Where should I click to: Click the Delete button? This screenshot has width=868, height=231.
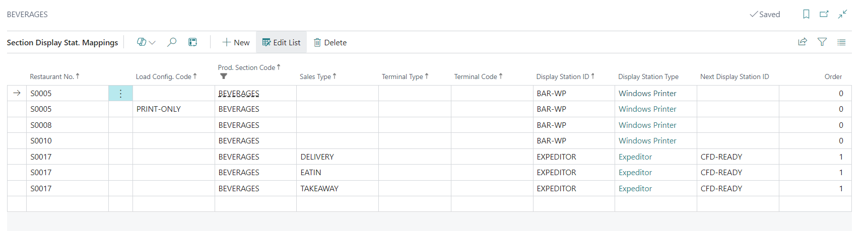(x=330, y=42)
